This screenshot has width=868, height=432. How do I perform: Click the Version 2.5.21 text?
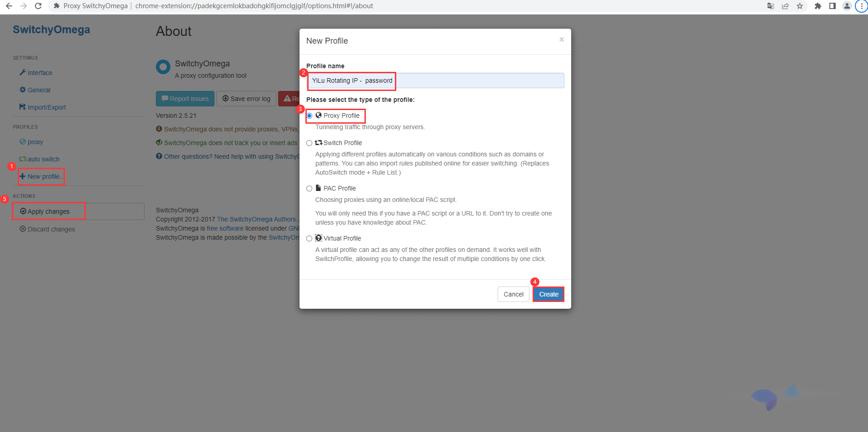pos(176,116)
